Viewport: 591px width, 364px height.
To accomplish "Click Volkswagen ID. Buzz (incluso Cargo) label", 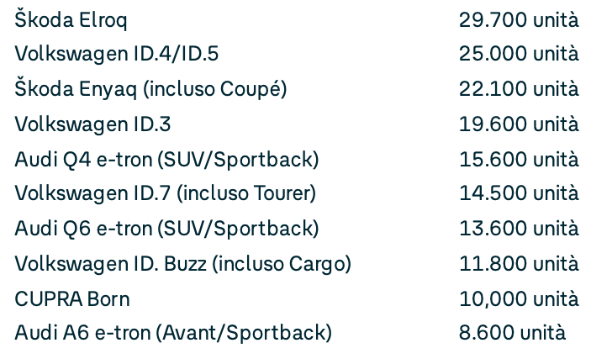I will click(x=182, y=264).
